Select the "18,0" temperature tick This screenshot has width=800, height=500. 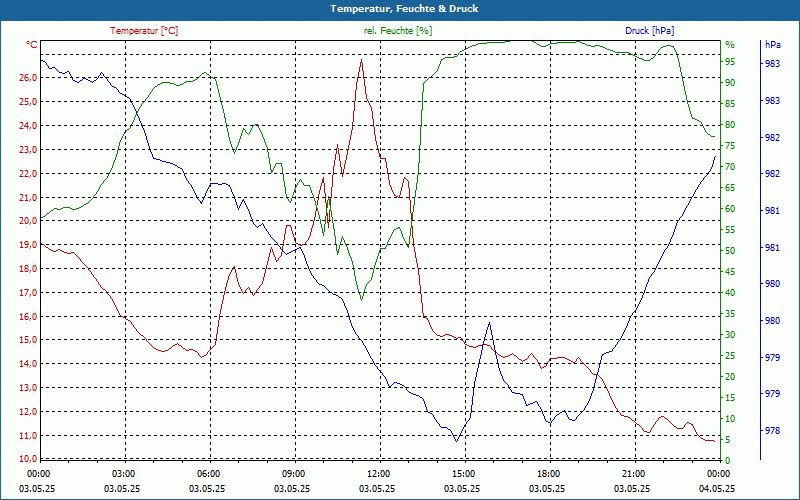[28, 269]
